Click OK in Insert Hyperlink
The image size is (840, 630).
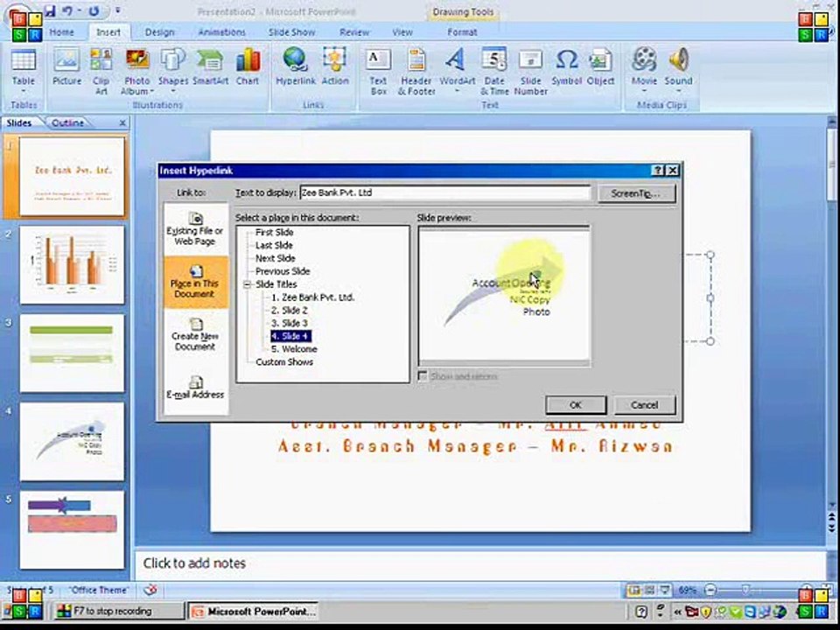click(576, 405)
